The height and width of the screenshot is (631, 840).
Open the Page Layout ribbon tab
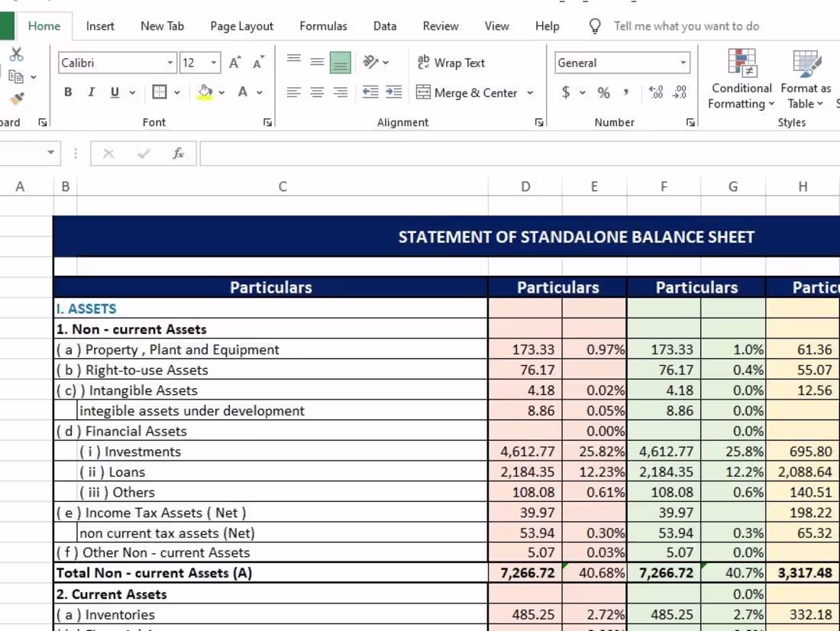click(241, 26)
